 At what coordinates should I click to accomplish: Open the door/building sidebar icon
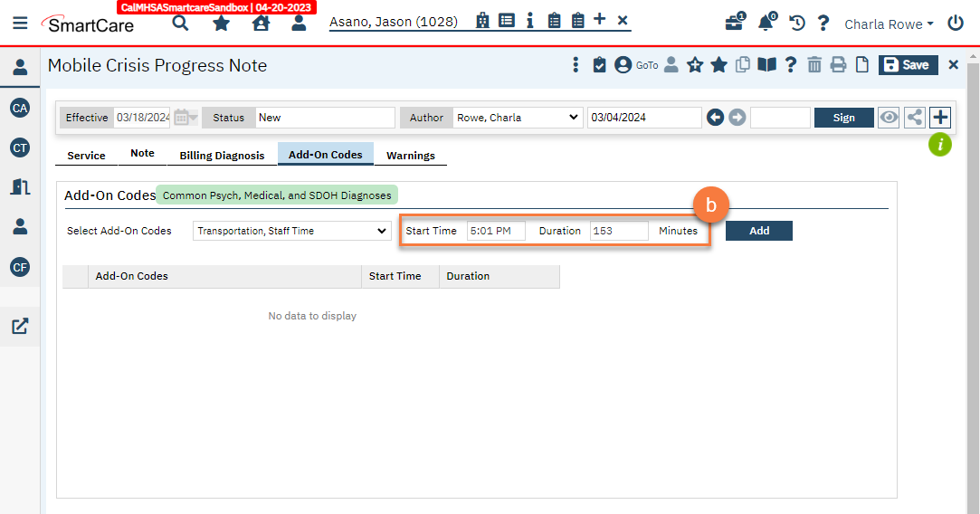pyautogui.click(x=20, y=186)
